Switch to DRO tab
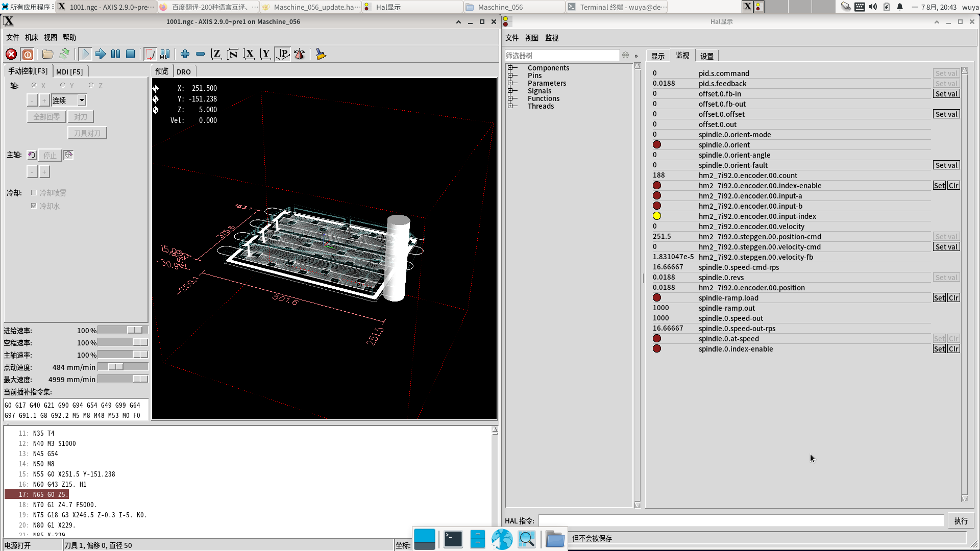This screenshot has height=551, width=980. [x=184, y=71]
